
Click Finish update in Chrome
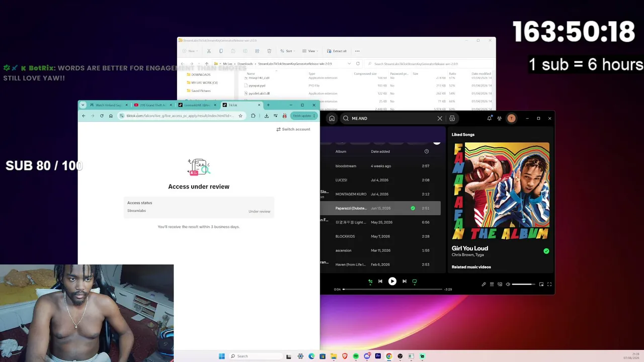(x=304, y=116)
